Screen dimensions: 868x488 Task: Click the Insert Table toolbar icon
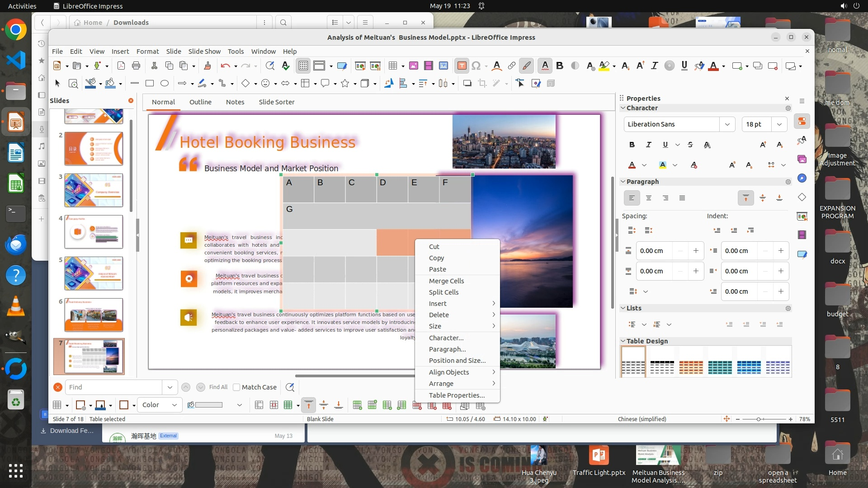tap(393, 66)
